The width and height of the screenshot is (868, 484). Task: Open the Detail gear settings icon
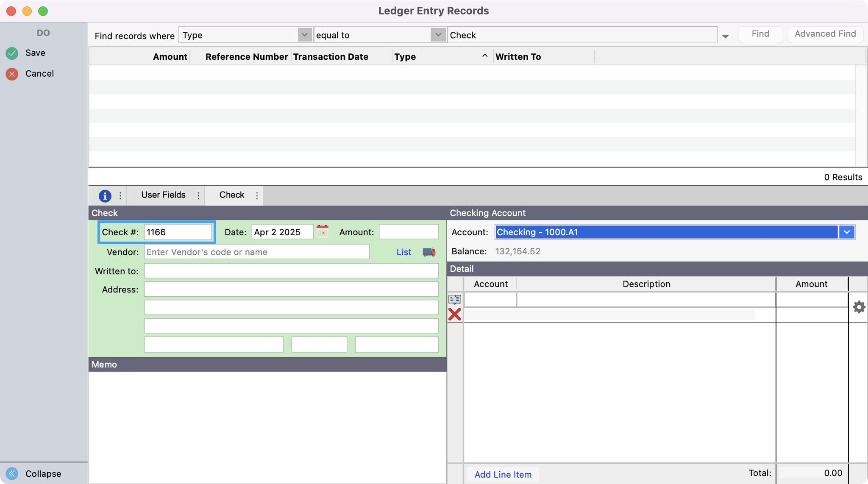click(859, 307)
